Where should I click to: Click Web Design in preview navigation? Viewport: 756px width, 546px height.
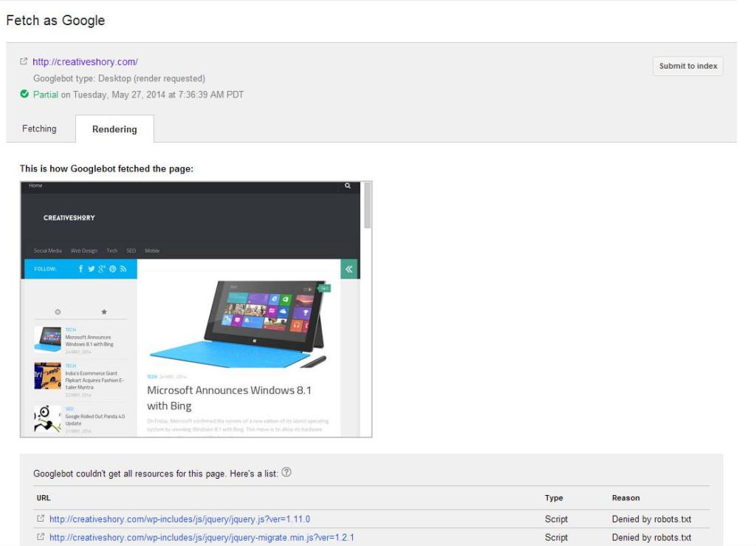[84, 250]
